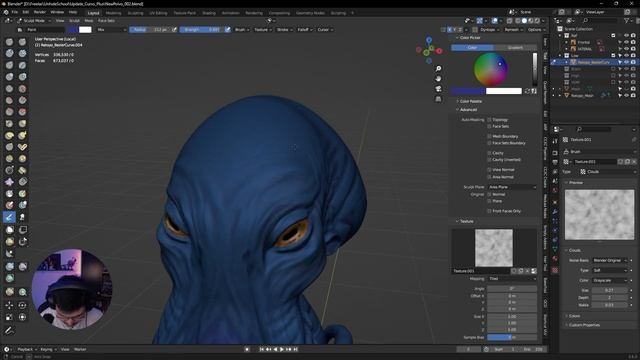Open the Brush settings popover
The image size is (640, 360).
pos(242,30)
